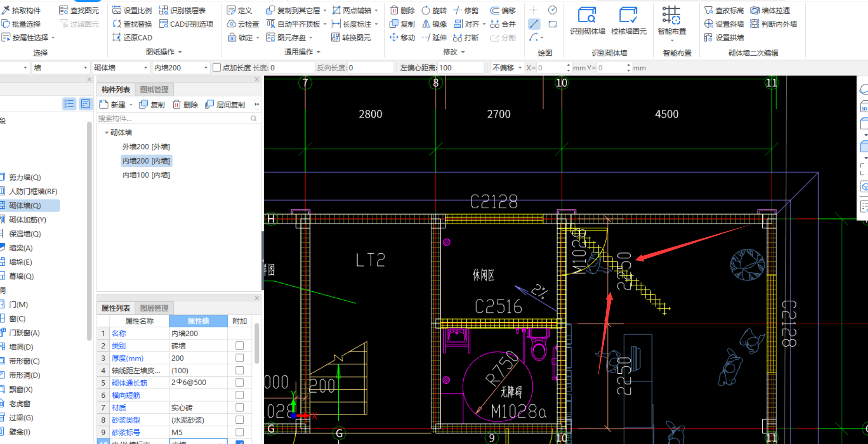Click 还原CAD restore tool

point(132,38)
